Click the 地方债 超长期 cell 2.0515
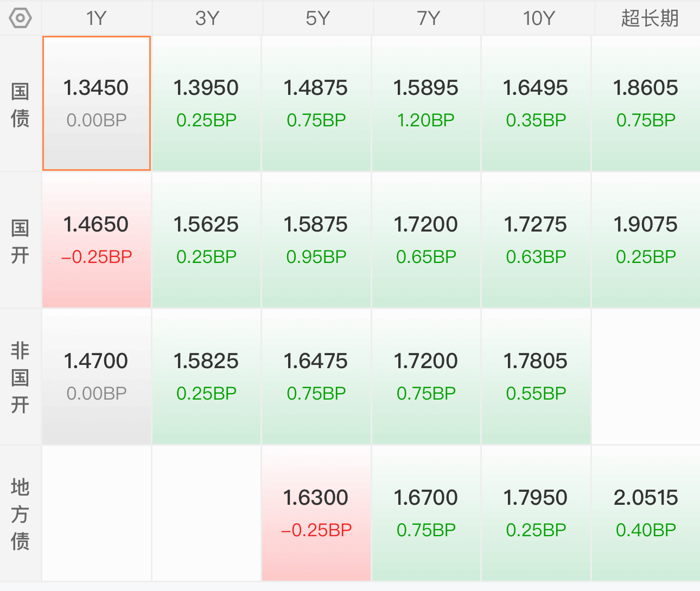 click(x=646, y=513)
